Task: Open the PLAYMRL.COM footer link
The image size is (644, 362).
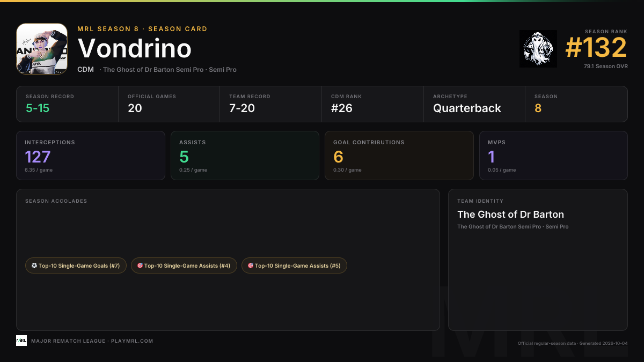Action: tap(132, 341)
